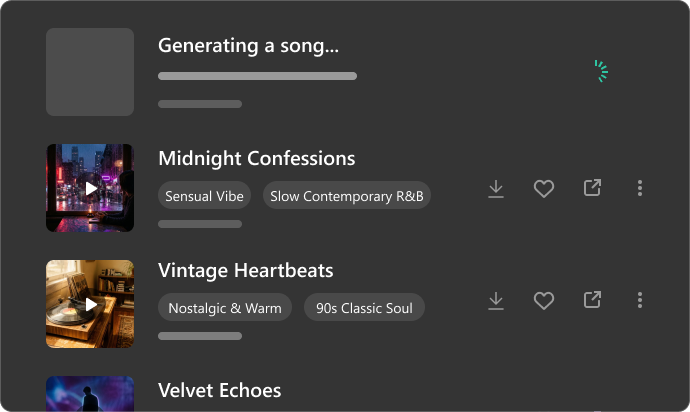Download the Midnight Confessions song
Image resolution: width=690 pixels, height=412 pixels.
[495, 188]
